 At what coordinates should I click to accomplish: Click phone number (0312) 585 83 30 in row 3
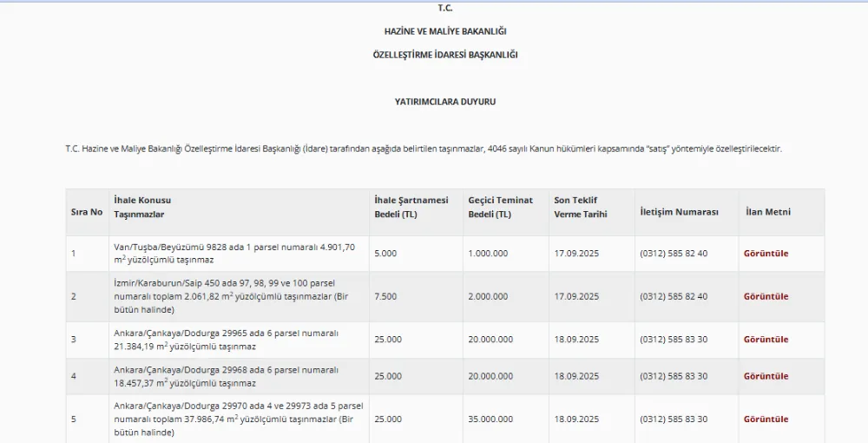[x=674, y=340]
